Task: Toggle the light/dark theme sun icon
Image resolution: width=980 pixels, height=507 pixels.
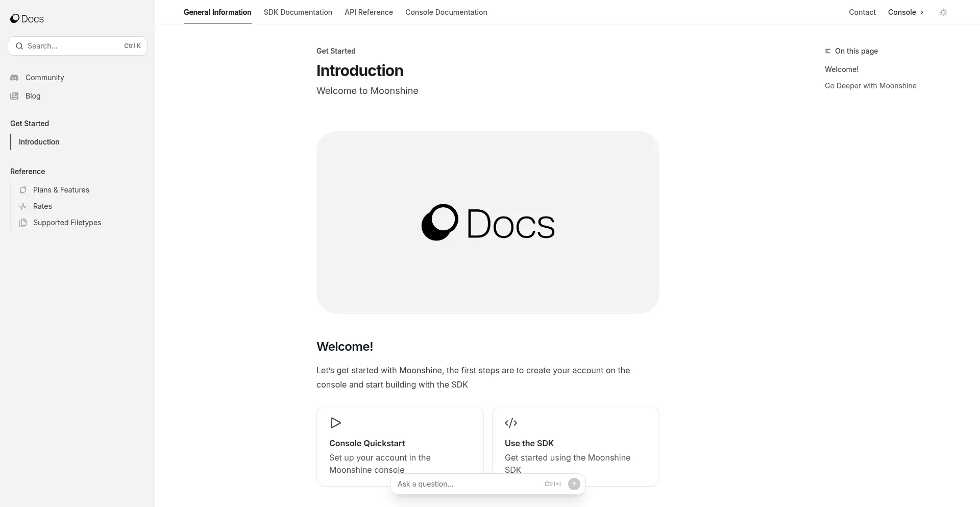Action: pos(943,12)
